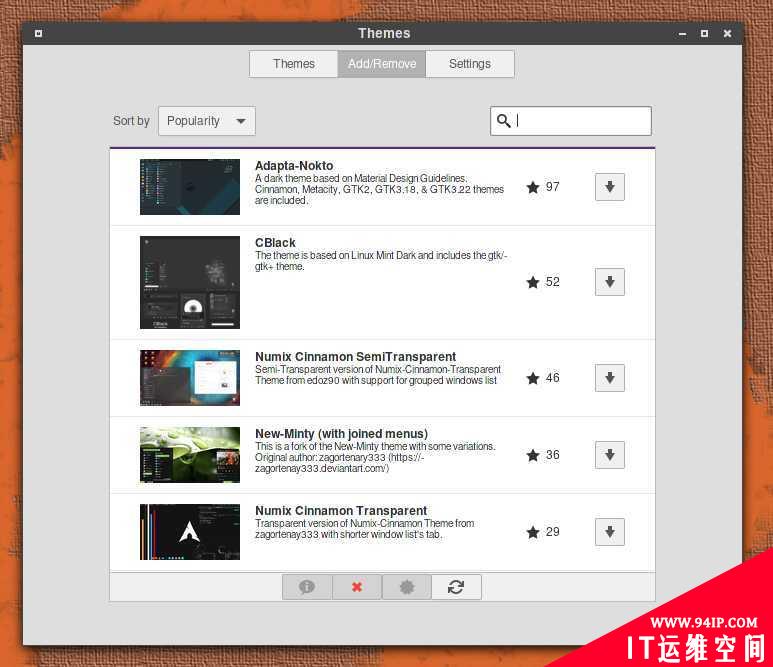
Task: Download New-Minty (with joined menus) theme
Action: [x=610, y=455]
